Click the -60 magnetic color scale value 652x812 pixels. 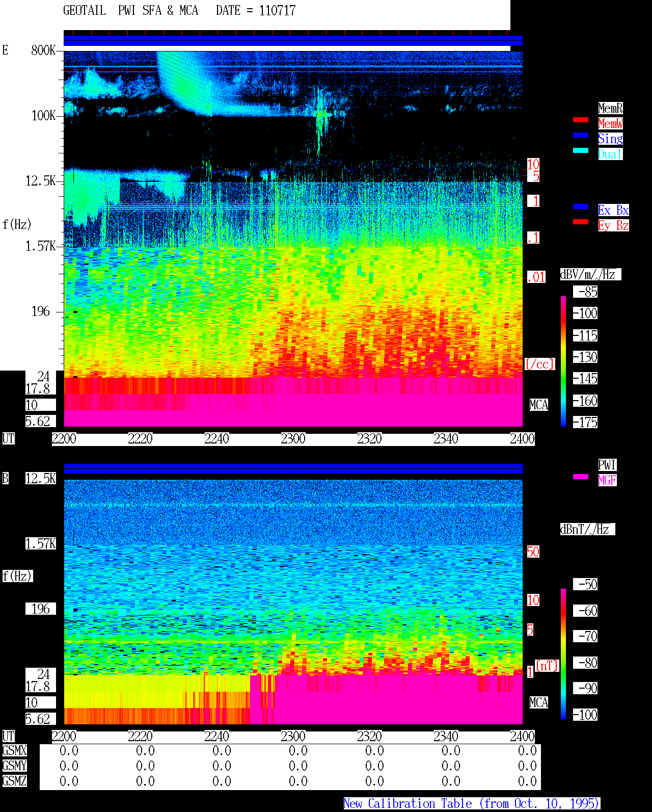(585, 611)
